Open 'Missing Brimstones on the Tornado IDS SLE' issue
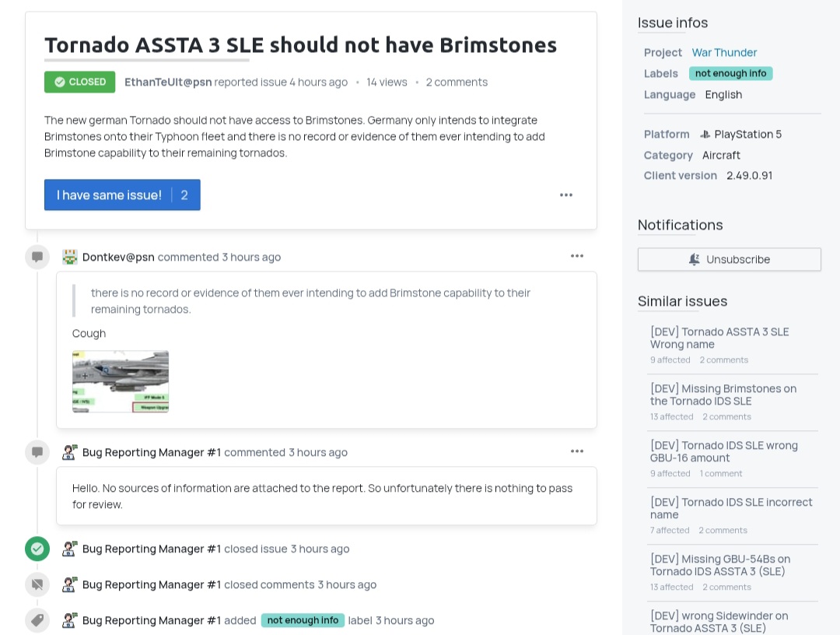Viewport: 840px width, 635px height. tap(723, 395)
